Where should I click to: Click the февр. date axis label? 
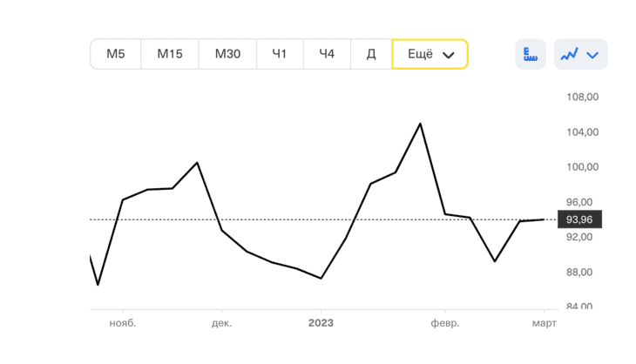coord(444,323)
